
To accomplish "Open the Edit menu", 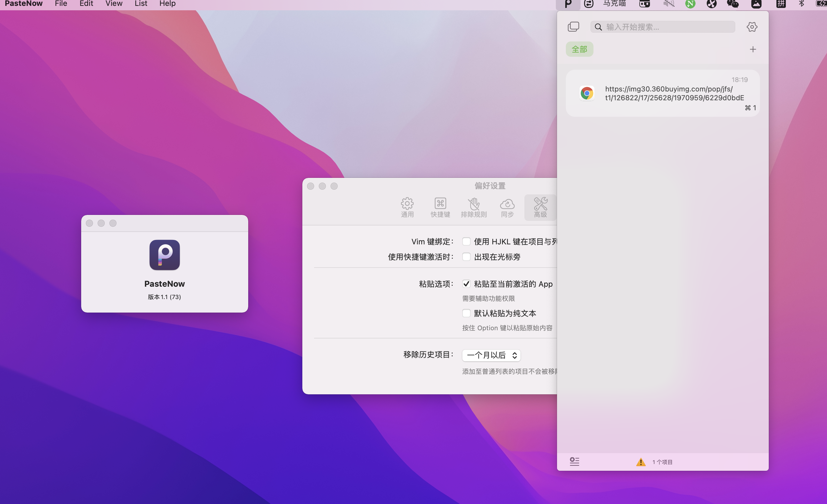I will pos(86,4).
